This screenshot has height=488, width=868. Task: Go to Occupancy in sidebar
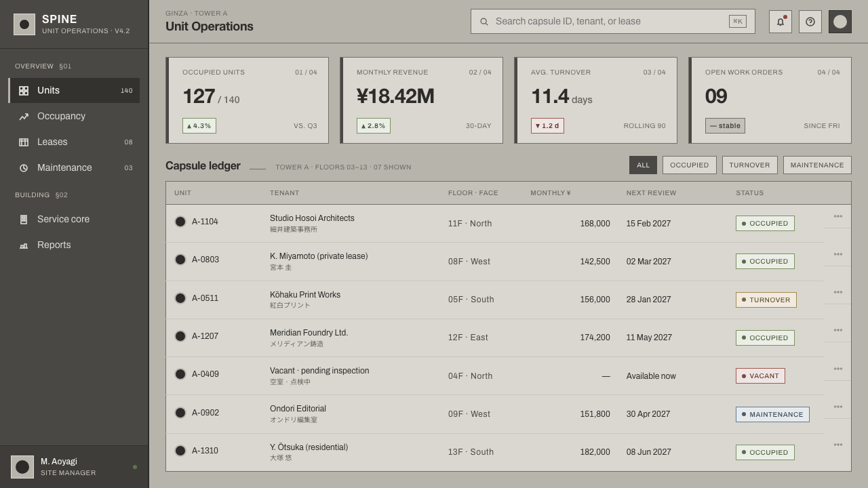tap(74, 117)
